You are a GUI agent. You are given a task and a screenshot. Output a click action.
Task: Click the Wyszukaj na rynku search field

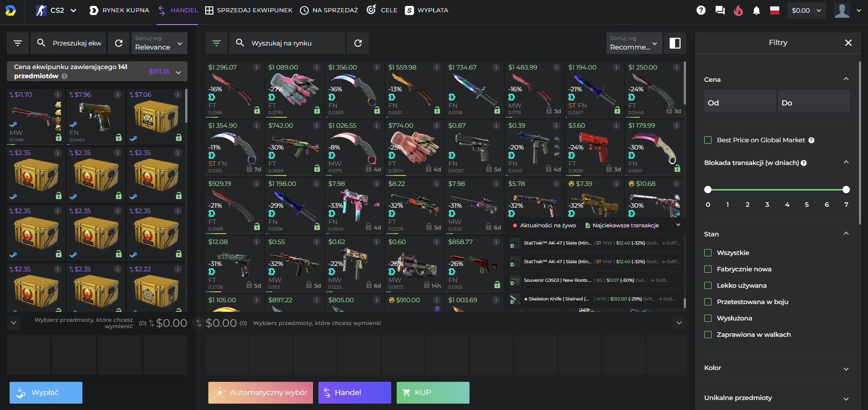click(x=293, y=43)
